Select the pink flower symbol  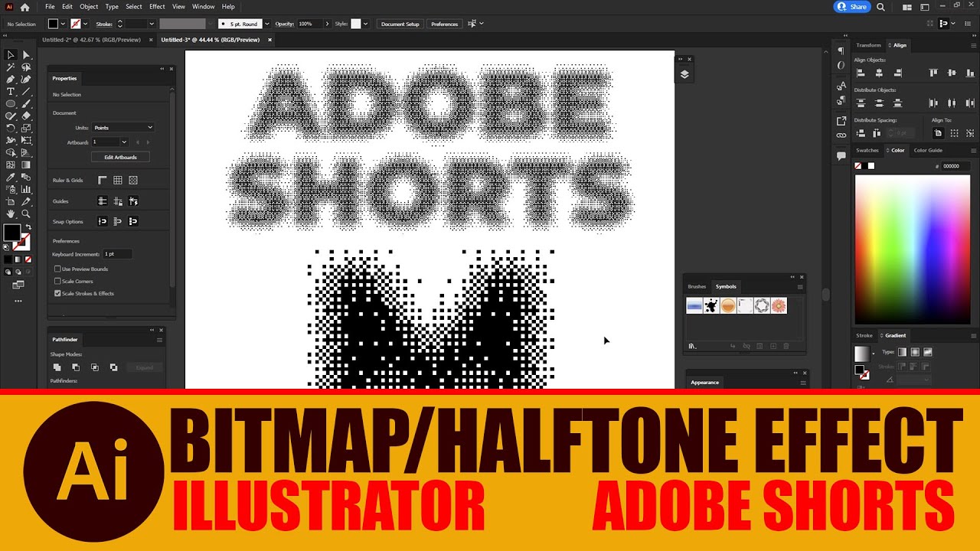click(779, 306)
